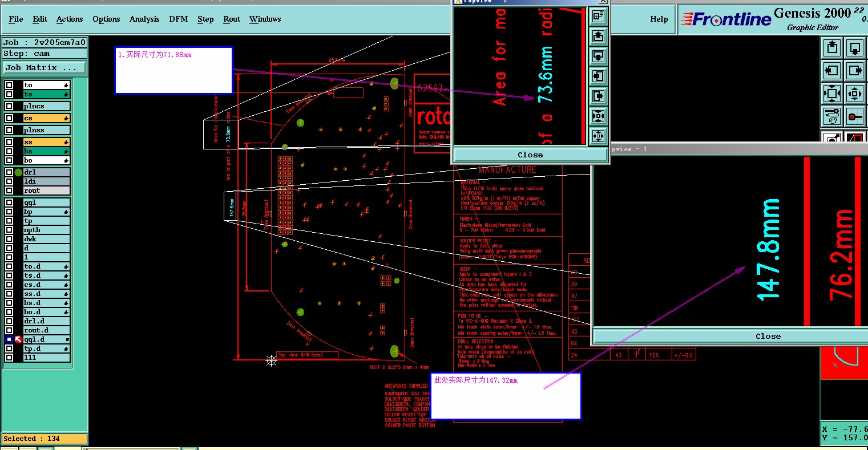Close popview 1 with its Close button
The image size is (868, 450).
coord(768,336)
